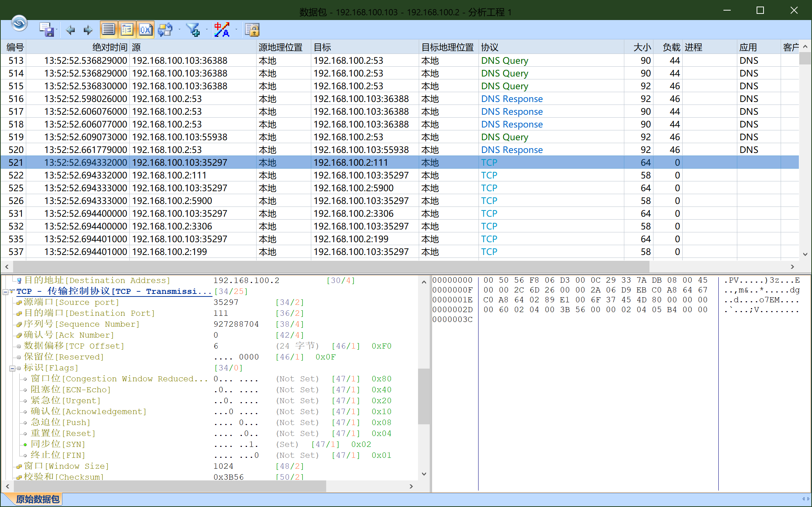Image resolution: width=812 pixels, height=507 pixels.
Task: Click the previous packet navigation arrow
Action: (70, 30)
